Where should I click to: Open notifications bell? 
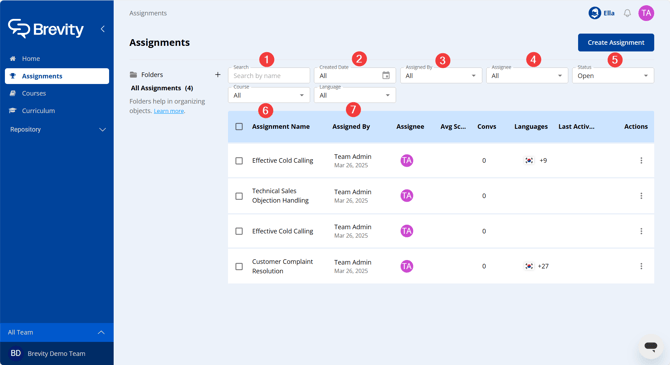pyautogui.click(x=627, y=13)
